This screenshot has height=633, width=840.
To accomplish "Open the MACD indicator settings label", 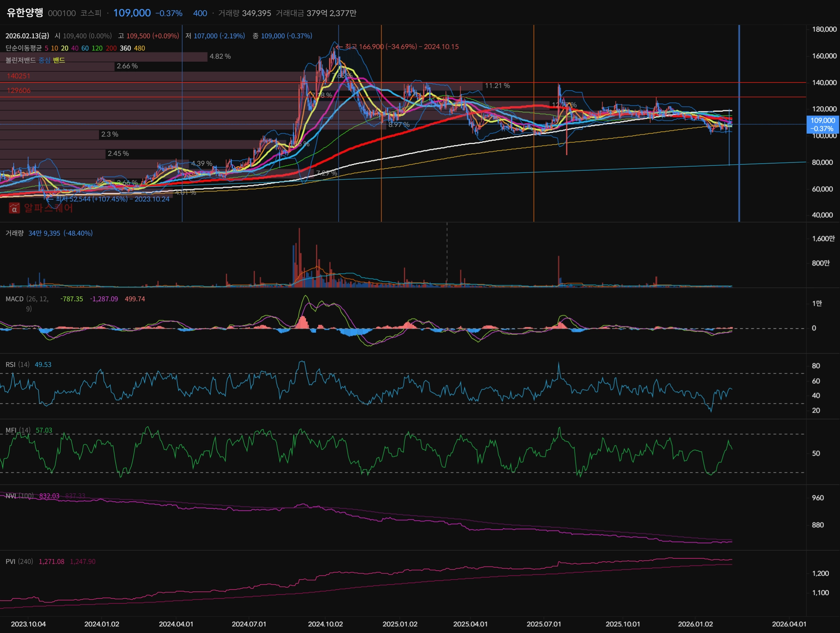I will (14, 299).
